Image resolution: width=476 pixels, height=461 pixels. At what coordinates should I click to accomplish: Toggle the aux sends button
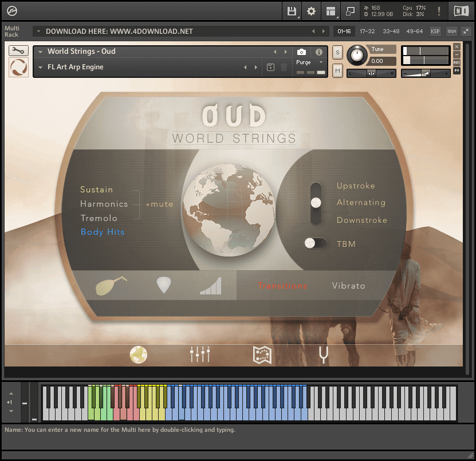[x=452, y=31]
